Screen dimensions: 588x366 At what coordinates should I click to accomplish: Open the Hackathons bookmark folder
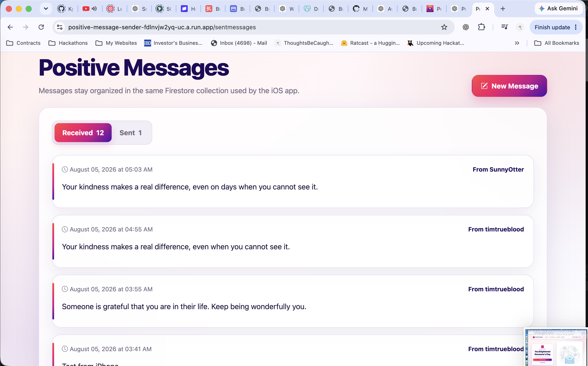(68, 43)
